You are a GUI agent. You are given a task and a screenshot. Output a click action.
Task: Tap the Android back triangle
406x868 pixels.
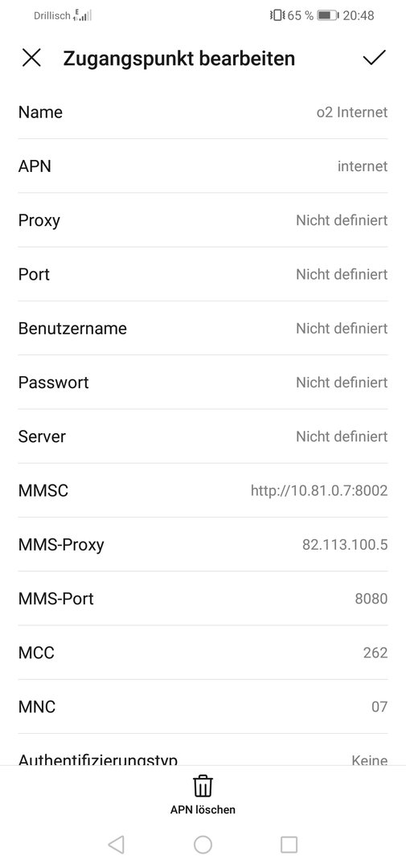tap(116, 844)
